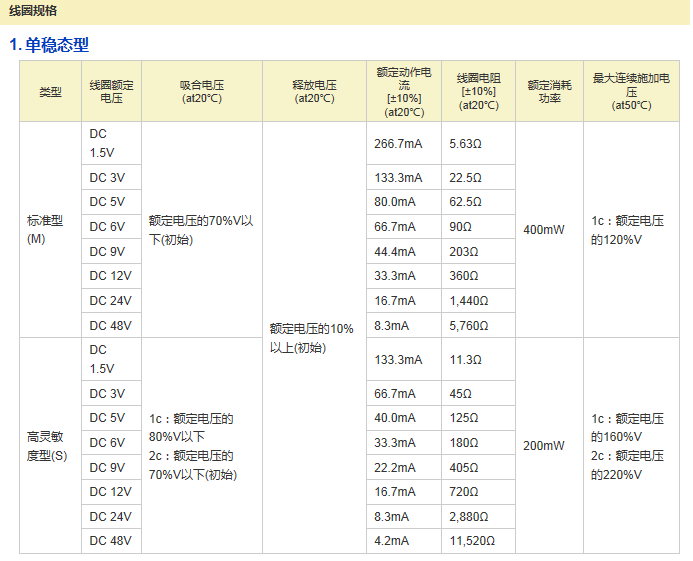Select the 额定动作电流 column header

pyautogui.click(x=404, y=92)
